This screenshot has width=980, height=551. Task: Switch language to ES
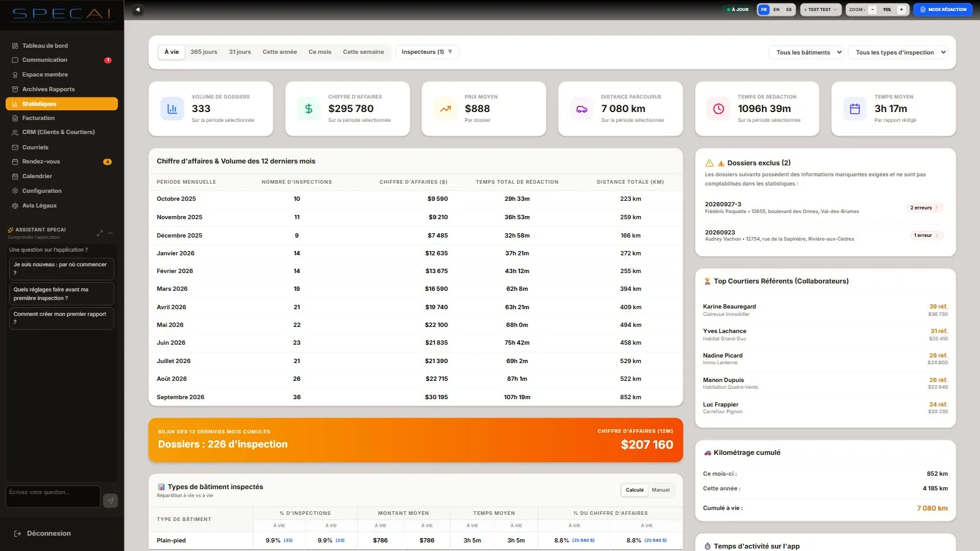(x=789, y=10)
